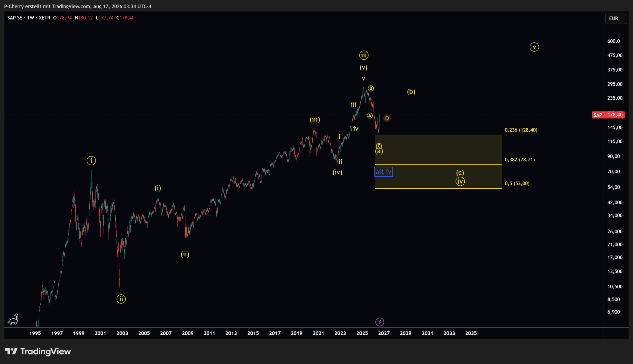Select the '(a)' wave label

pyautogui.click(x=379, y=151)
